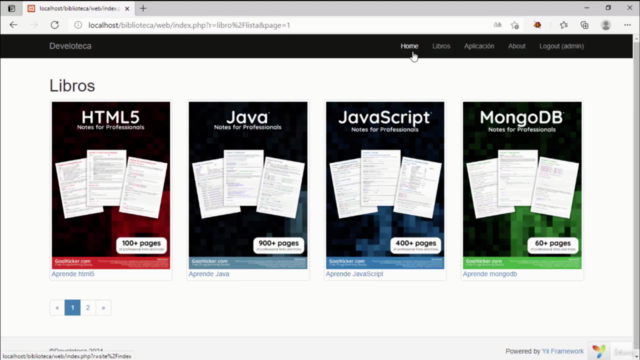Select page 1 in pagination
Viewport: 640px width, 360px height.
pyautogui.click(x=73, y=308)
